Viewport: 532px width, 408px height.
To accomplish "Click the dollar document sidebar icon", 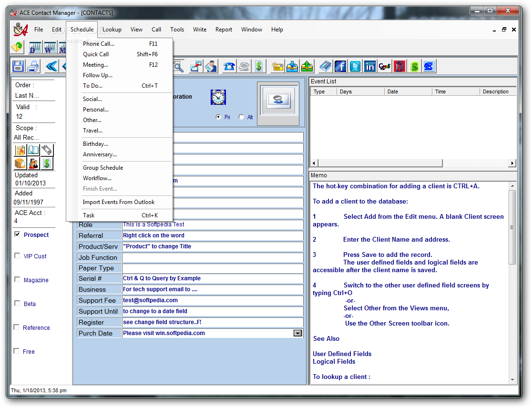I will (x=47, y=163).
